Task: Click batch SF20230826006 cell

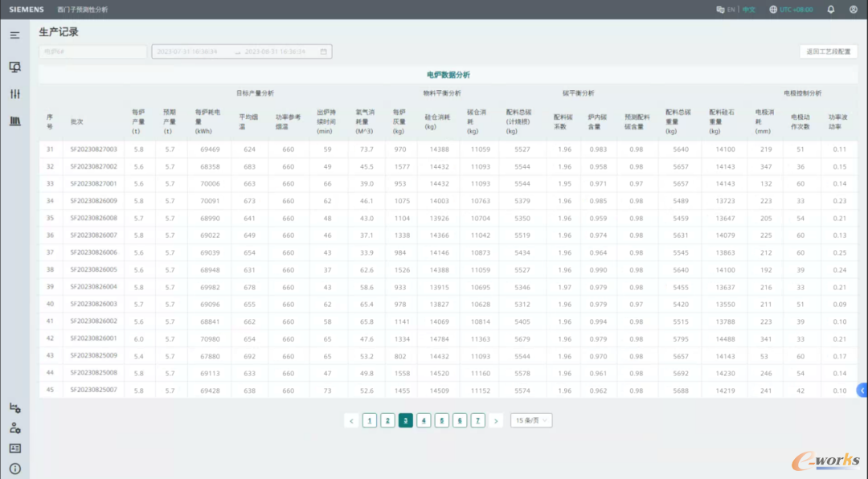Action: coord(93,252)
